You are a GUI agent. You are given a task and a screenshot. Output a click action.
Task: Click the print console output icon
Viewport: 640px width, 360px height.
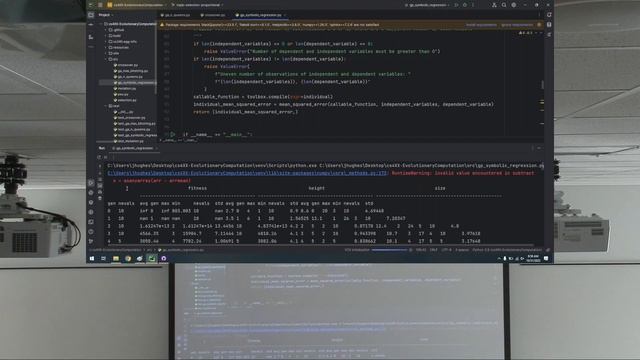coord(100,192)
